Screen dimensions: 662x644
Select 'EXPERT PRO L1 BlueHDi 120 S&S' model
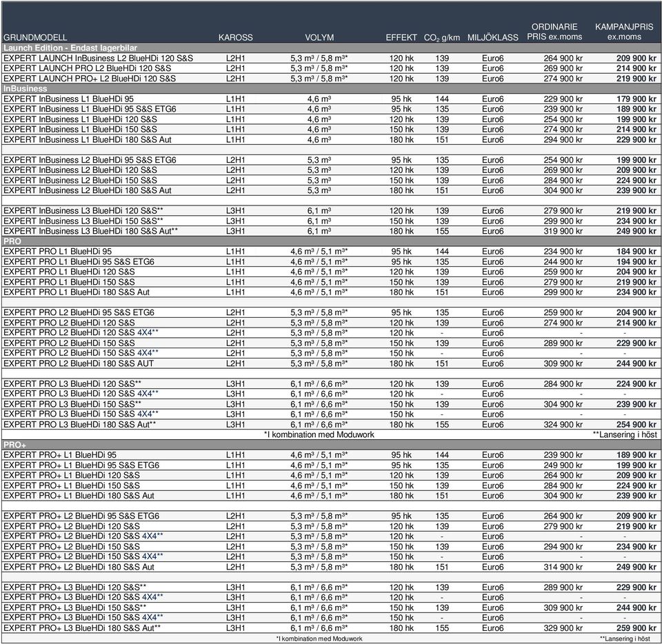point(69,272)
